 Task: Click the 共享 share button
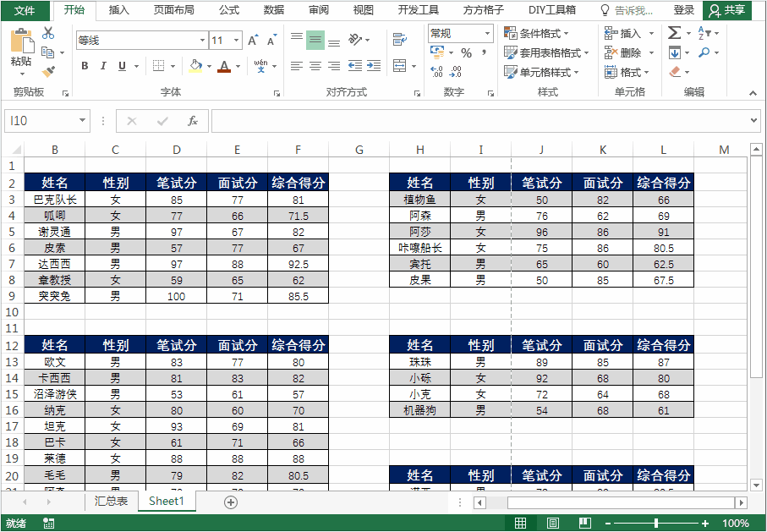(727, 10)
